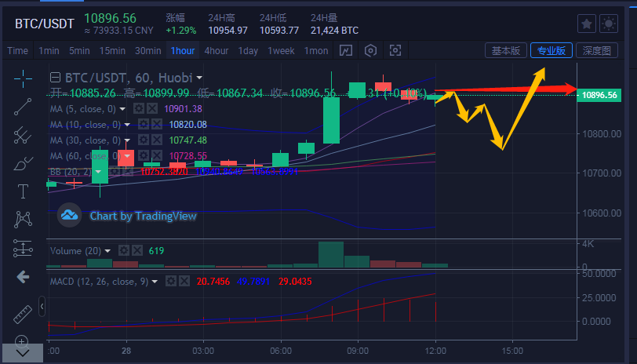The image size is (637, 364).
Task: Click the 涨幅 +1.29% value
Action: click(181, 31)
